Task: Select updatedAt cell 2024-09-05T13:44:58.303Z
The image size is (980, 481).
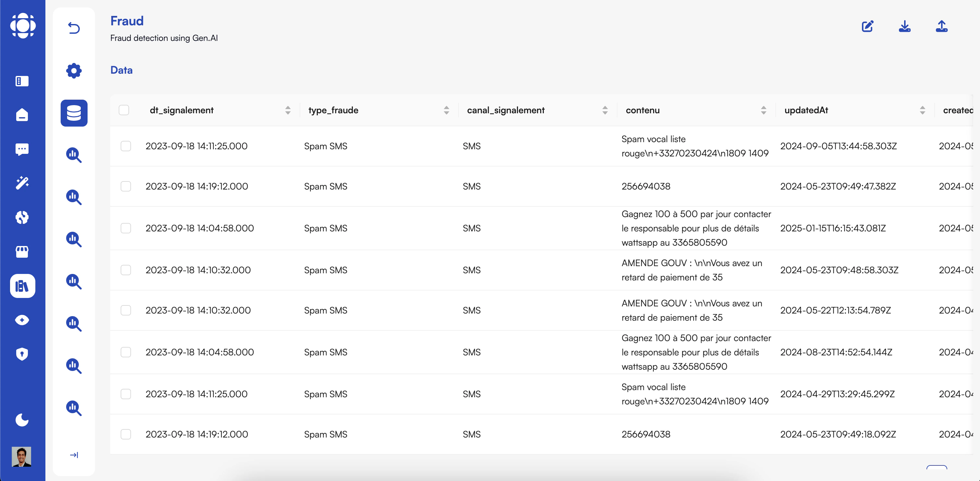Action: [x=839, y=146]
